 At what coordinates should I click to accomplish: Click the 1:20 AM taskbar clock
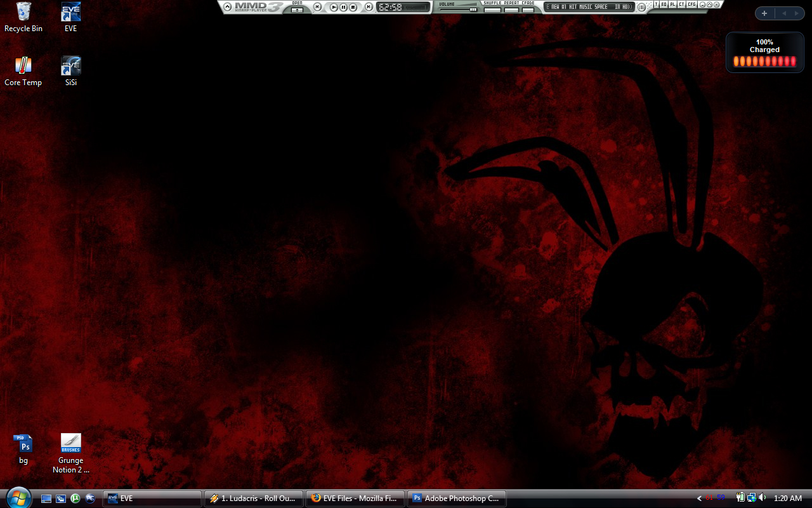coord(788,498)
